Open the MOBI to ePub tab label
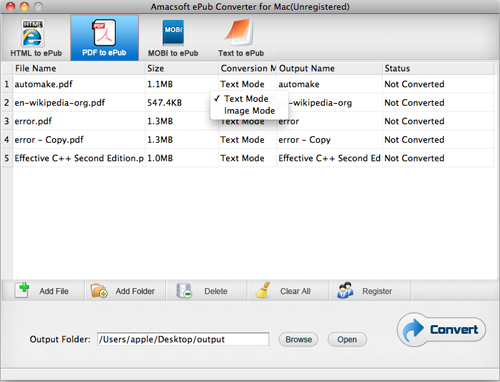500x382 pixels. pos(173,53)
